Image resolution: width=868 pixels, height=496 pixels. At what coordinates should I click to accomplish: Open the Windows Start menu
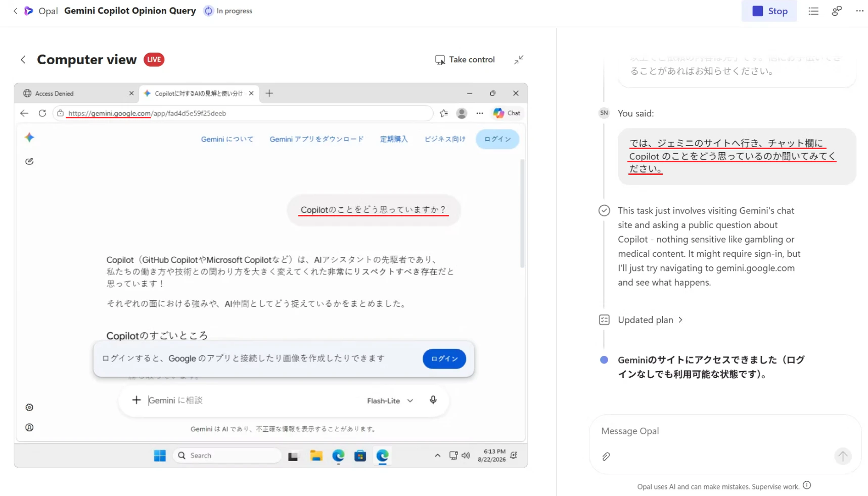click(x=160, y=456)
